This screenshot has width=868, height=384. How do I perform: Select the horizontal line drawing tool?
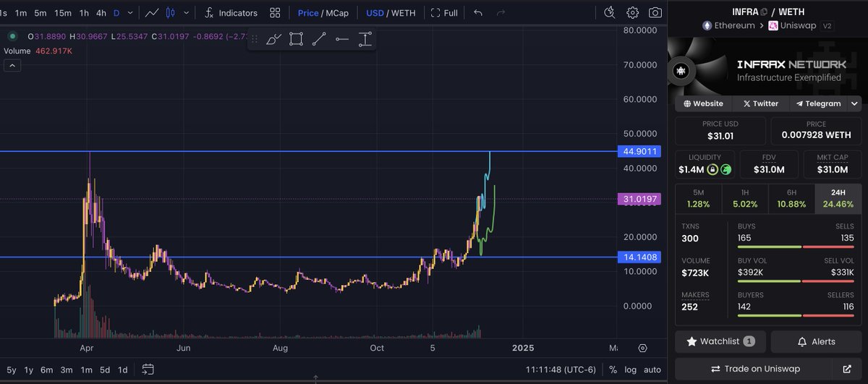point(342,40)
